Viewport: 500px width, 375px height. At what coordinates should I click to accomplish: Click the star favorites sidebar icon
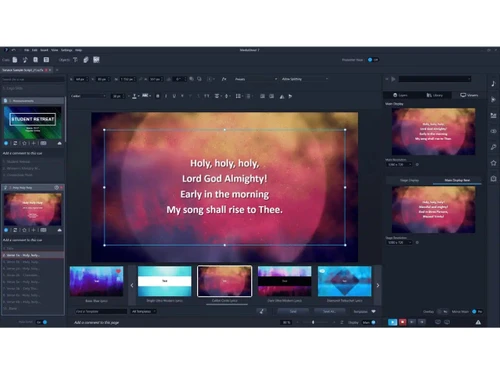[x=493, y=163]
